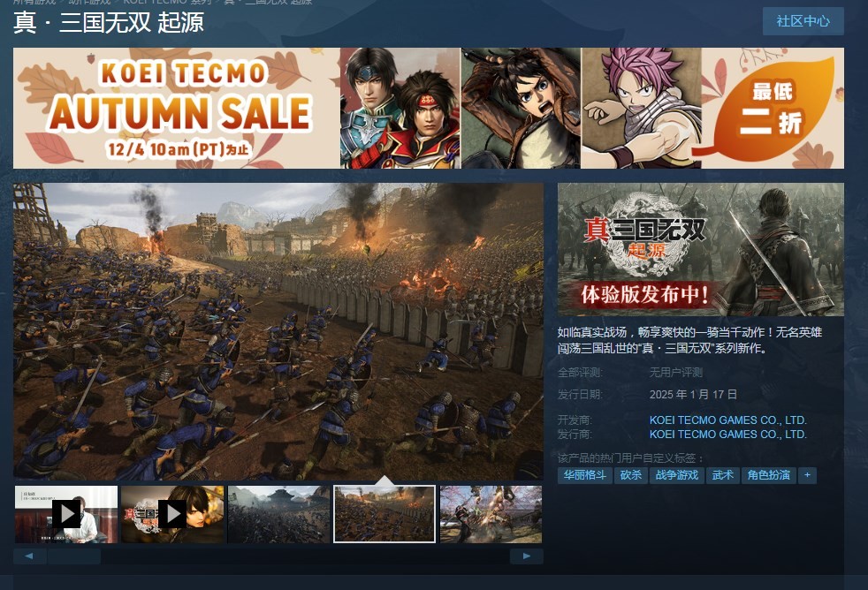Click the right arrow of thumbnail scroller
The width and height of the screenshot is (868, 590).
[x=527, y=556]
